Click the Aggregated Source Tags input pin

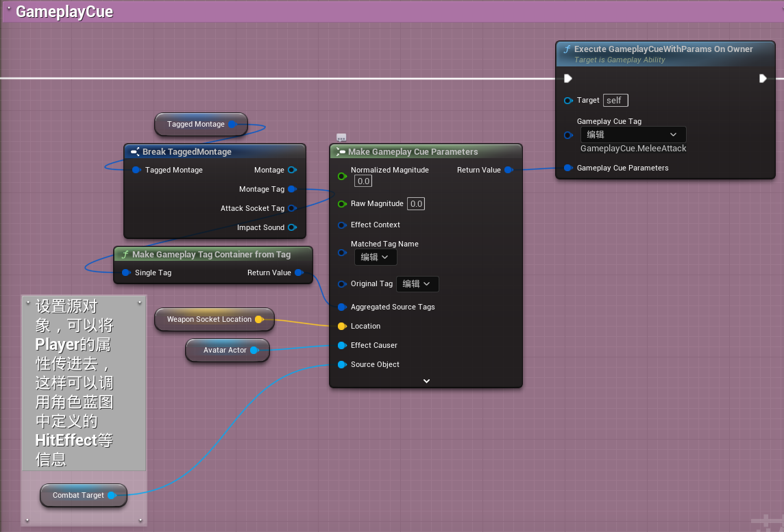click(x=342, y=307)
